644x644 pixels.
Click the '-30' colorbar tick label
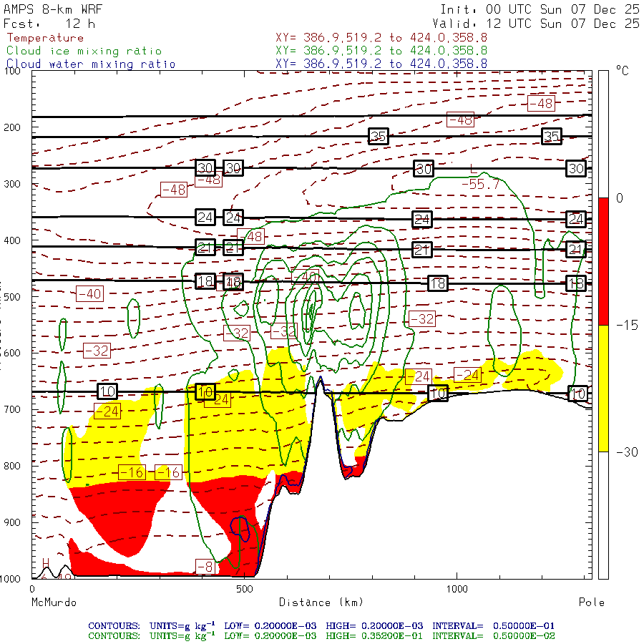pos(627,452)
